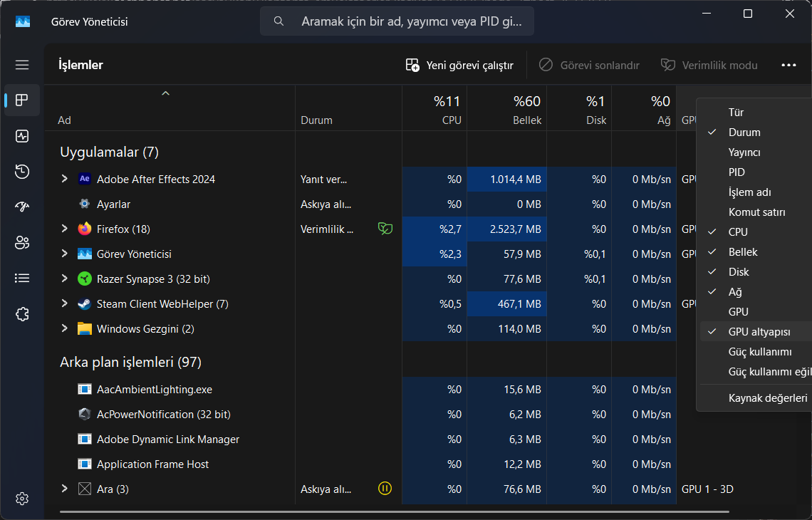This screenshot has height=520, width=812.
Task: Sort by the Bellek column header
Action: pyautogui.click(x=507, y=108)
